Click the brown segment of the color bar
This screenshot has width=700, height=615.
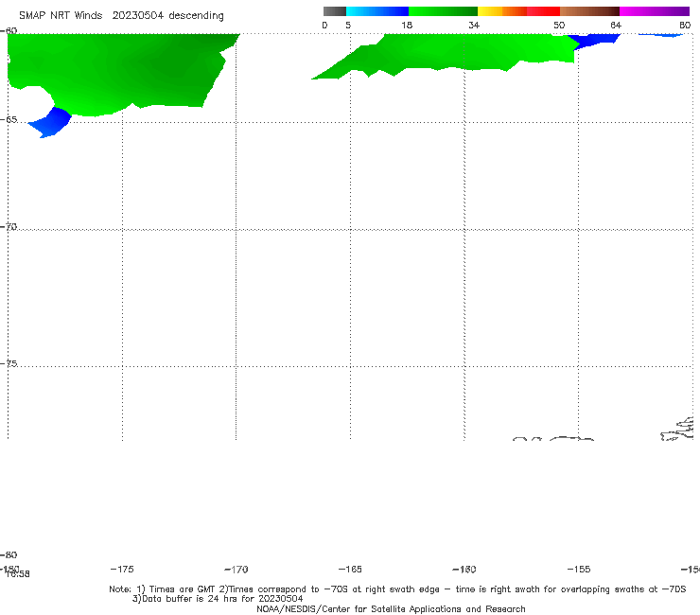589,11
